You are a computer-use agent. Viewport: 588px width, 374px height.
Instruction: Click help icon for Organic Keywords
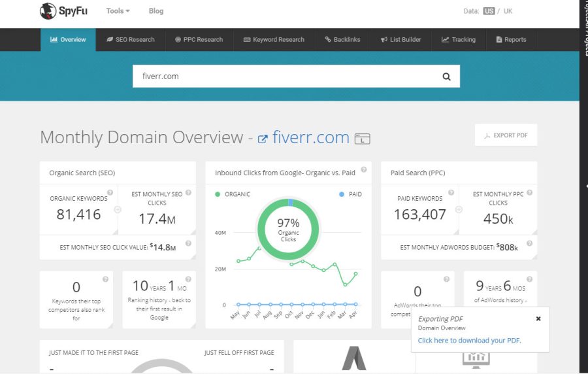click(x=110, y=192)
